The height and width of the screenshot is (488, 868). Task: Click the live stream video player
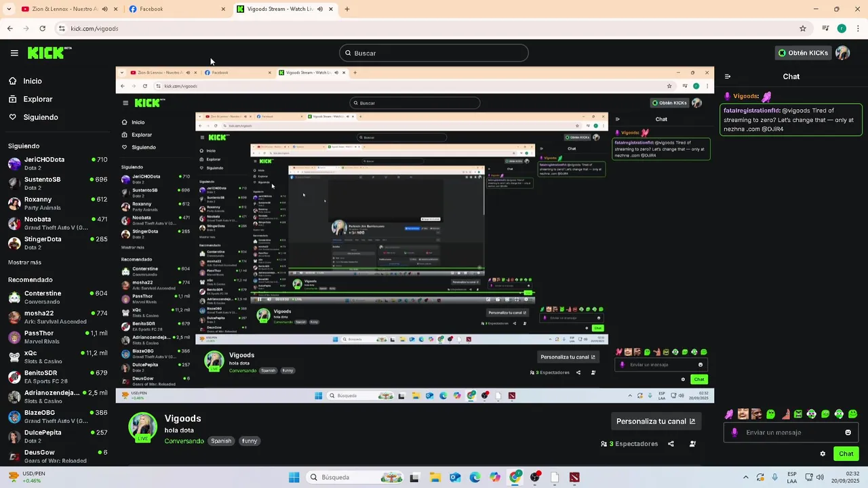[414, 235]
